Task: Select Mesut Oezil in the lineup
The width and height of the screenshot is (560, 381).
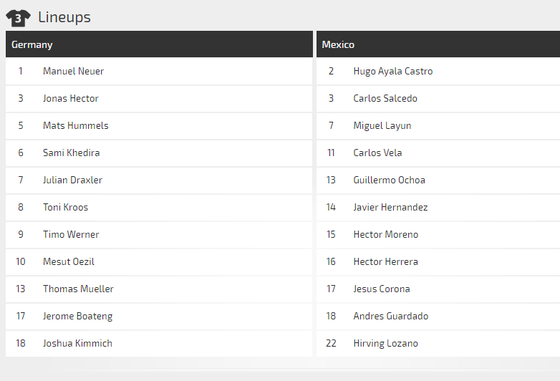Action: [69, 262]
